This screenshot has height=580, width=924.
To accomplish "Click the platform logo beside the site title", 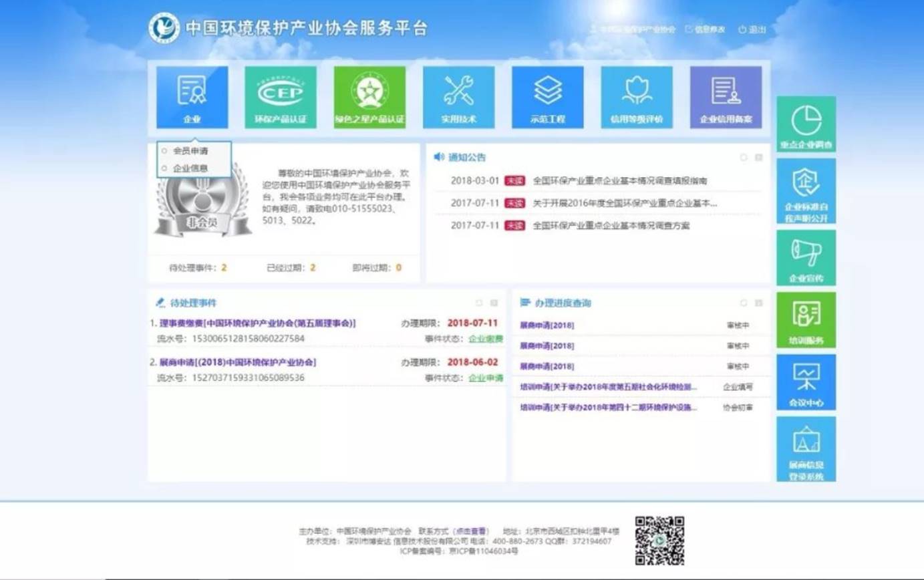I will pos(164,28).
